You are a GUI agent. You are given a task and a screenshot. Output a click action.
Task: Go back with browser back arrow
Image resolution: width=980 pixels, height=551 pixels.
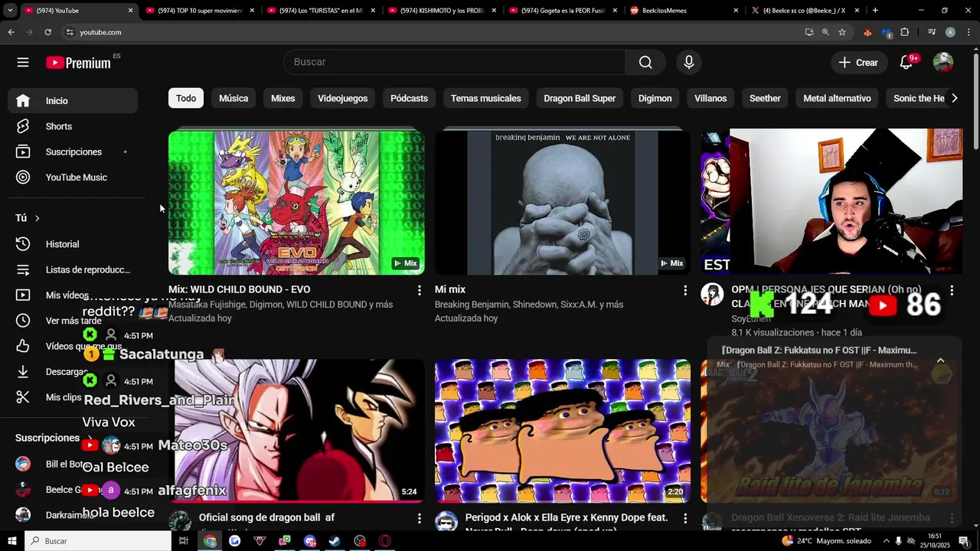[11, 32]
